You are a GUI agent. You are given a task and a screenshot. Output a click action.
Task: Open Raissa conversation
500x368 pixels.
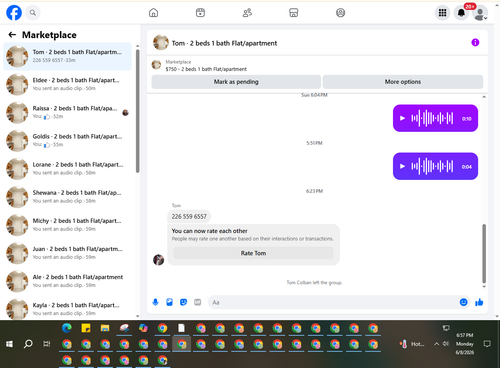tap(67, 112)
